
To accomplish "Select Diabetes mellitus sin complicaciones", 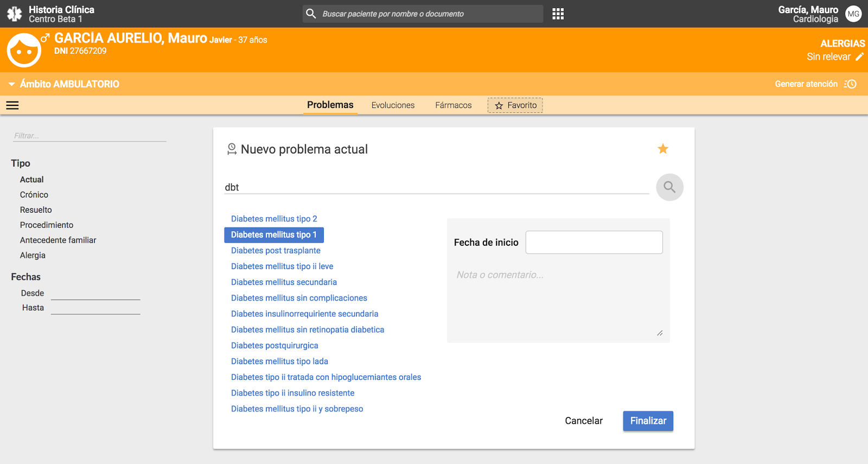I will pyautogui.click(x=299, y=298).
